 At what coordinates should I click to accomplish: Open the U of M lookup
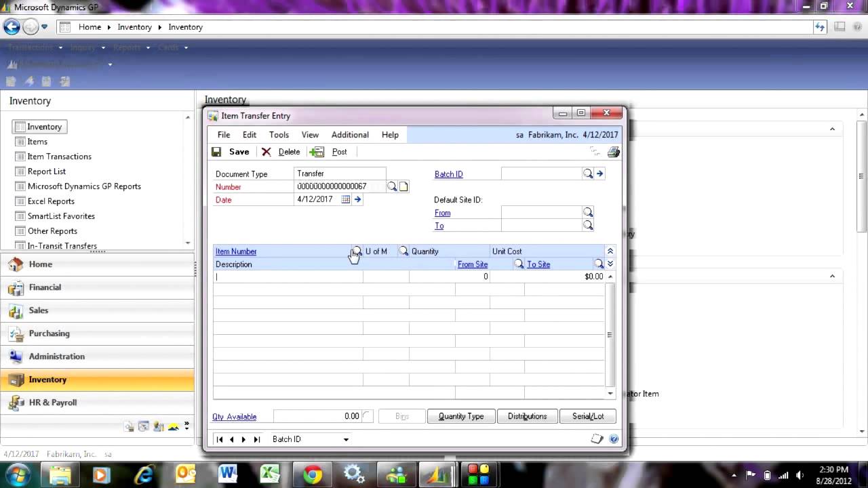[403, 251]
